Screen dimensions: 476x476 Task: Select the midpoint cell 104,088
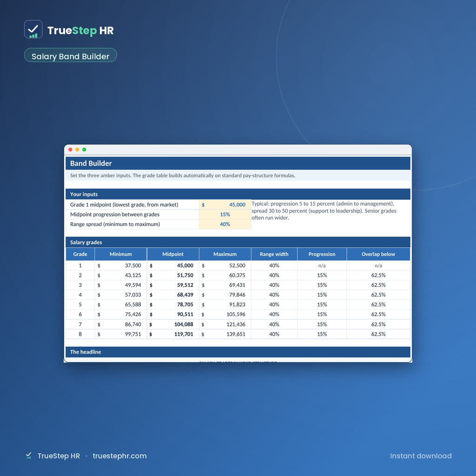[173, 324]
